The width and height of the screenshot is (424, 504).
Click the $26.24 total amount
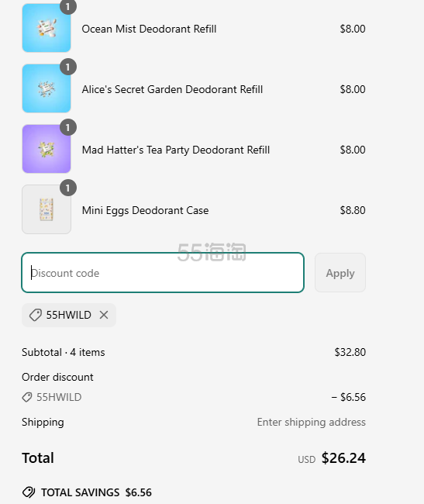click(343, 458)
